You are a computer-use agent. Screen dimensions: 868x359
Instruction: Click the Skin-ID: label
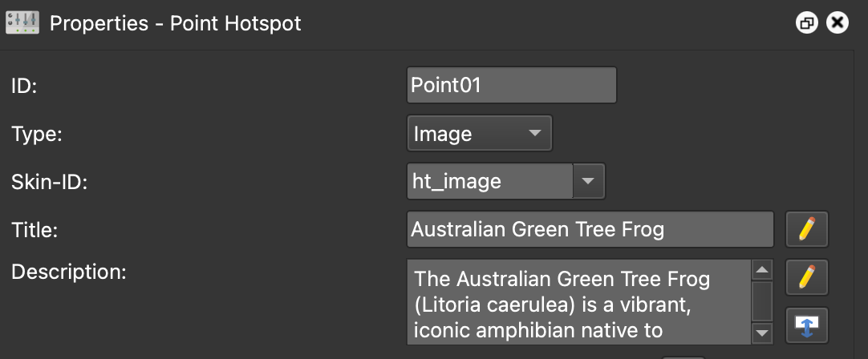[x=49, y=181]
